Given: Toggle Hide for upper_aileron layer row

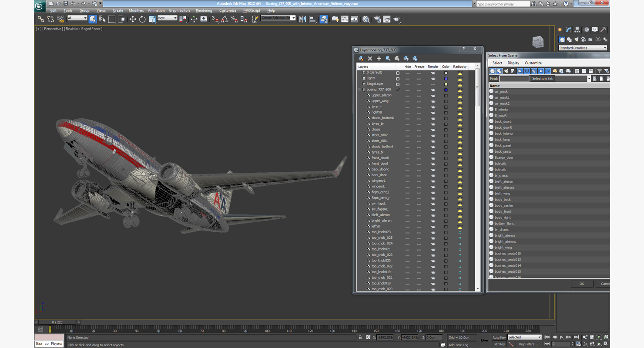Looking at the screenshot, I should point(407,96).
